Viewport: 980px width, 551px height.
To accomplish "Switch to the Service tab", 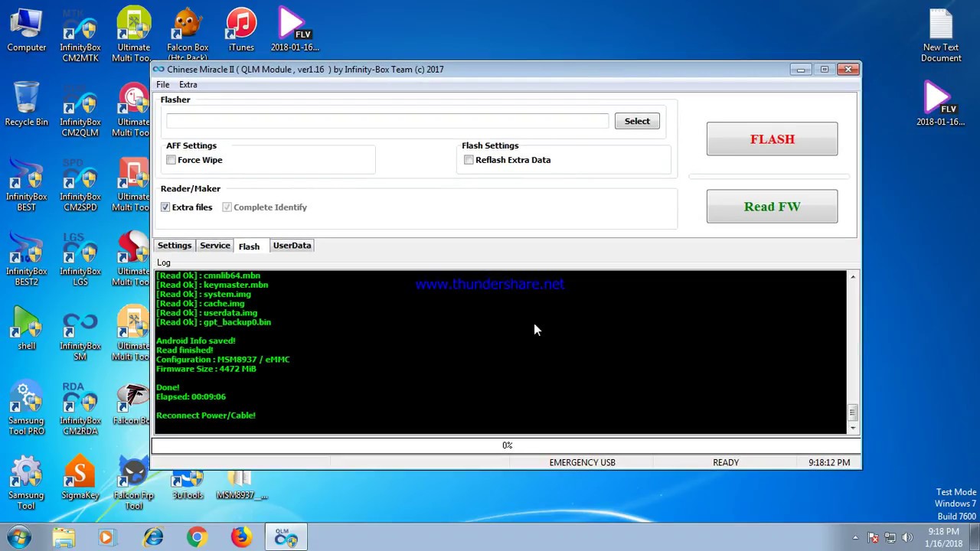I will pyautogui.click(x=215, y=246).
